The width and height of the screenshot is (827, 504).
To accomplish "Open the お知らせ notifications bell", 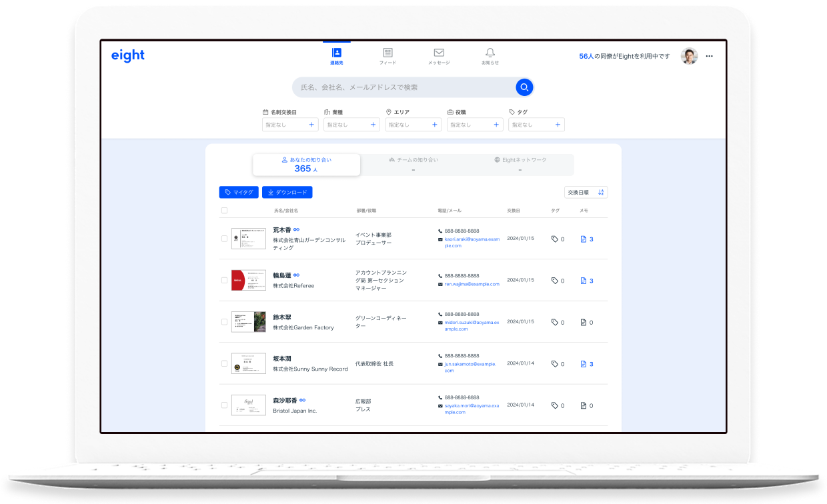I will 490,53.
